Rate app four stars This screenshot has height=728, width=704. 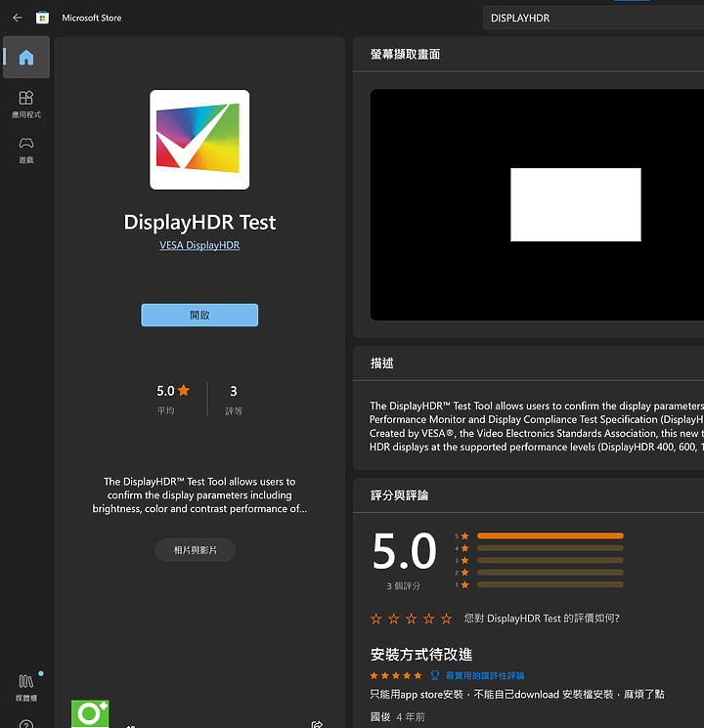click(x=429, y=619)
